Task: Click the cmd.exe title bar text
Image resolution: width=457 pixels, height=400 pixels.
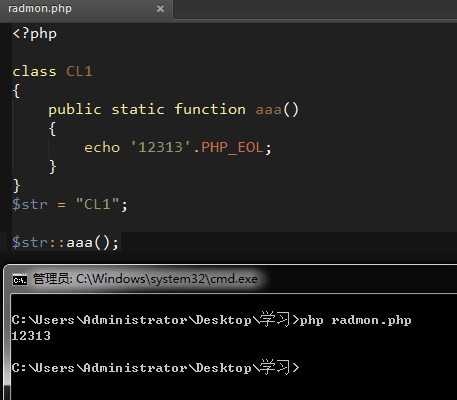Action: pyautogui.click(x=145, y=279)
